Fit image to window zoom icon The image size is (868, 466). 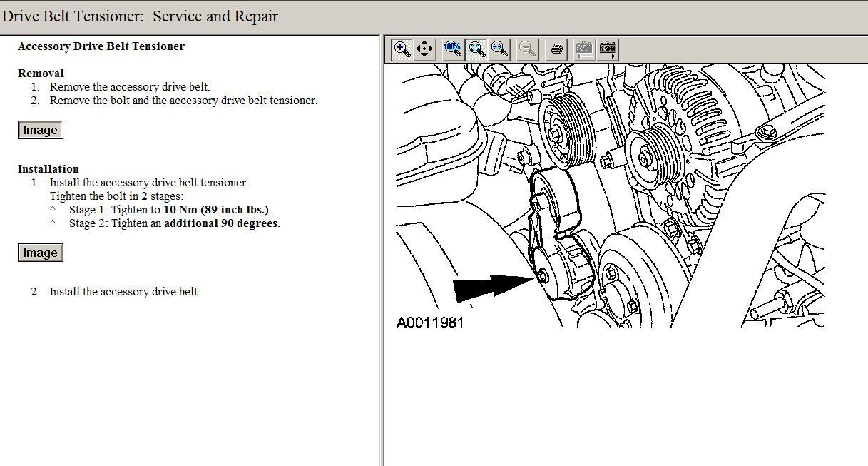tap(476, 49)
